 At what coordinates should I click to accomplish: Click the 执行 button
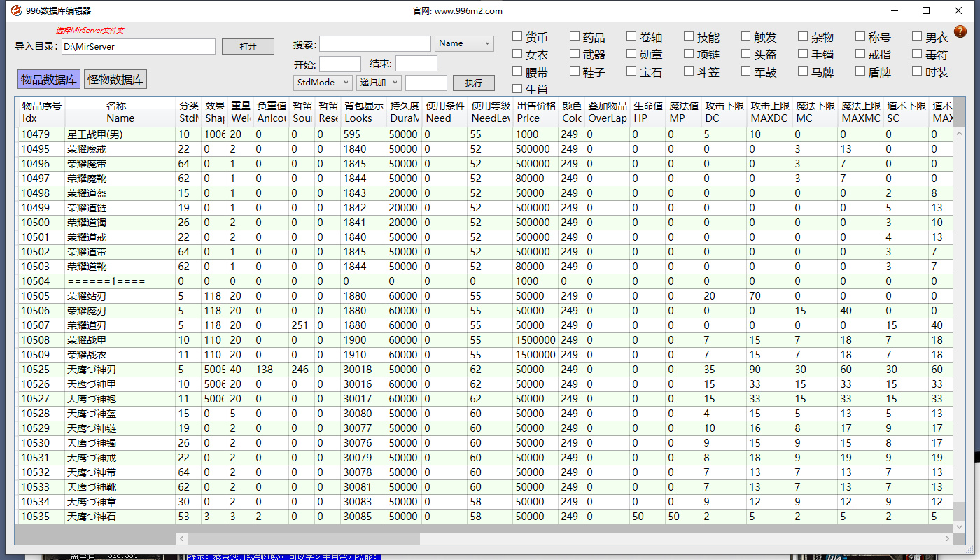pyautogui.click(x=474, y=83)
